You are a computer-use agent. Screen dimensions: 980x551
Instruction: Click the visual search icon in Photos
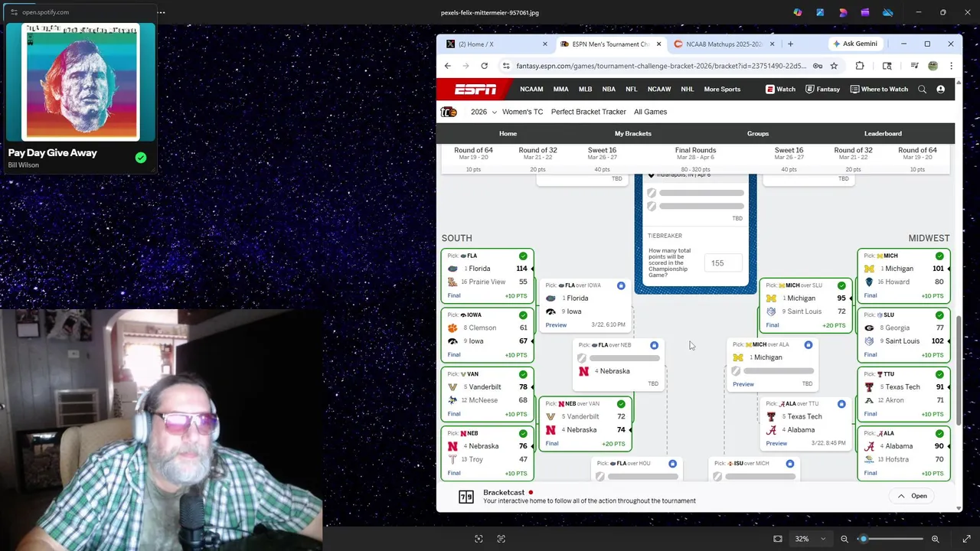[x=479, y=539]
